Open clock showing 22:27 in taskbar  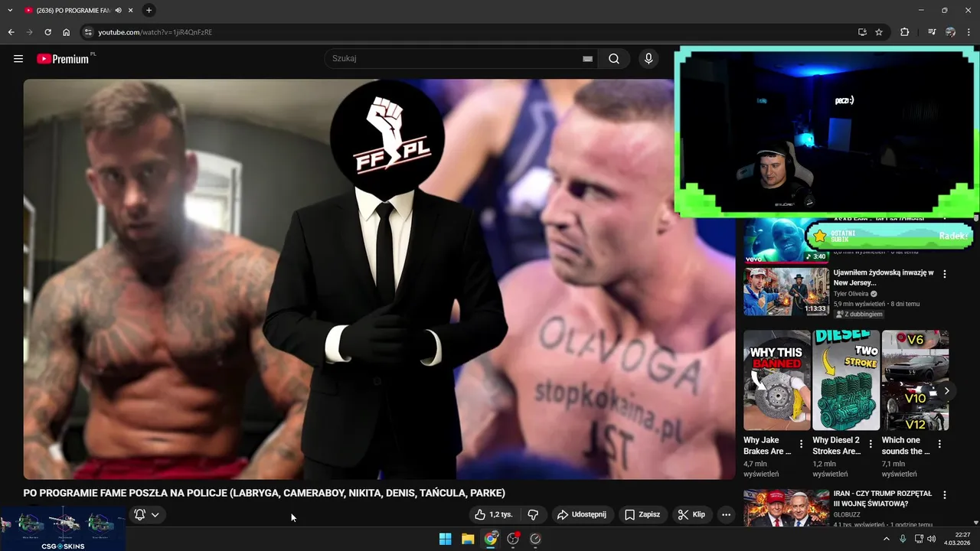pyautogui.click(x=957, y=539)
